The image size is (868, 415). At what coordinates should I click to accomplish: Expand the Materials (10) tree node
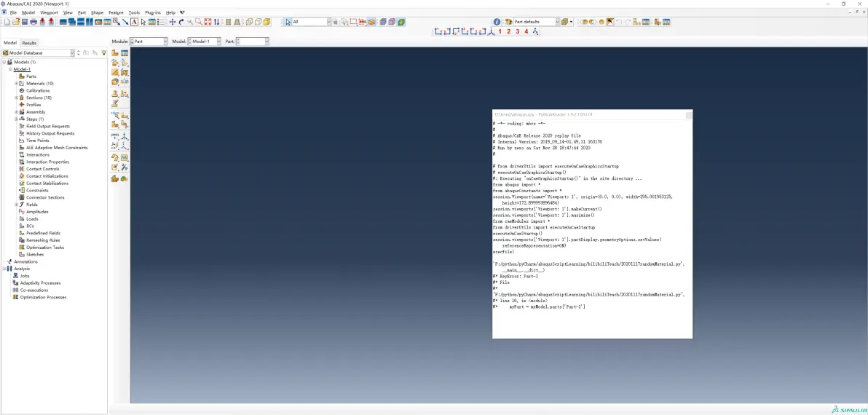point(17,84)
